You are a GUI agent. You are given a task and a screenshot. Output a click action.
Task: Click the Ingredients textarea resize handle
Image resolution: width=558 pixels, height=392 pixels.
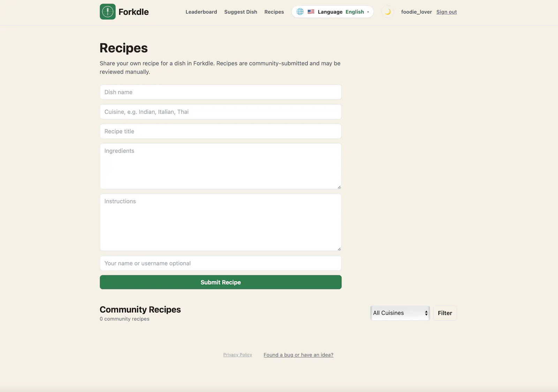click(339, 187)
